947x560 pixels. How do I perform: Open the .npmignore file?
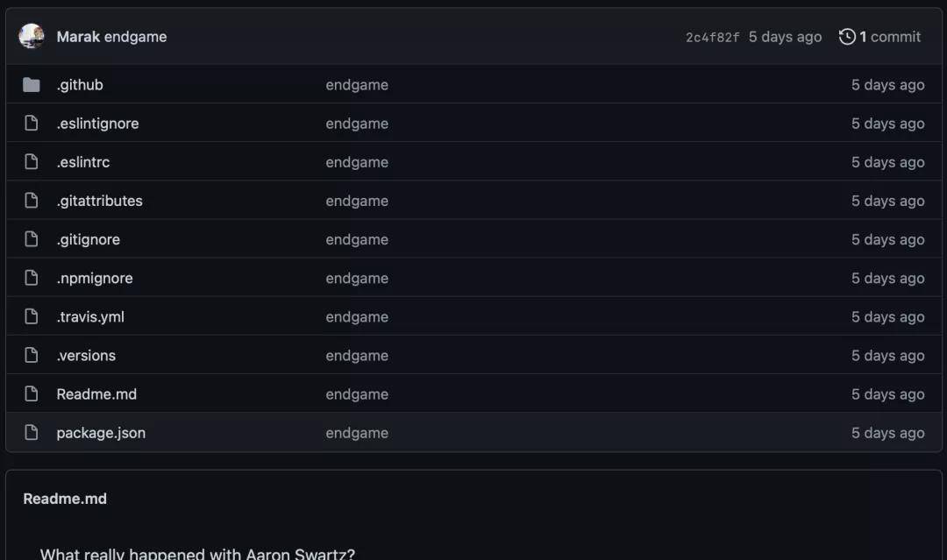click(95, 278)
